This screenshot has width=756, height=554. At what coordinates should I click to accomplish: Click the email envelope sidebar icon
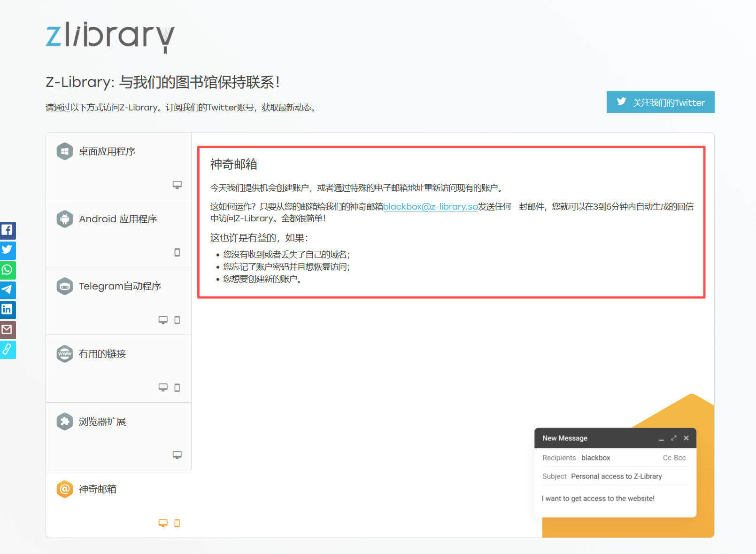[x=8, y=330]
